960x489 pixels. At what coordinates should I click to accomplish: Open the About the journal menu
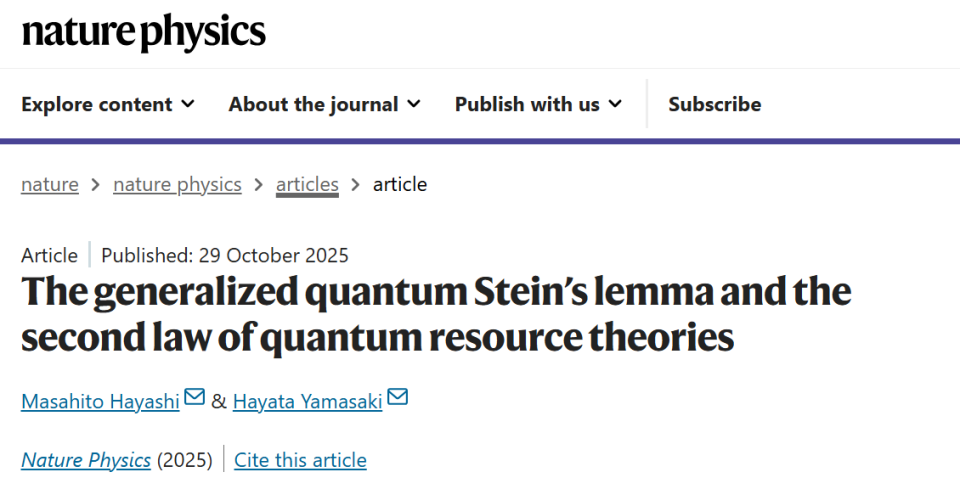313,104
